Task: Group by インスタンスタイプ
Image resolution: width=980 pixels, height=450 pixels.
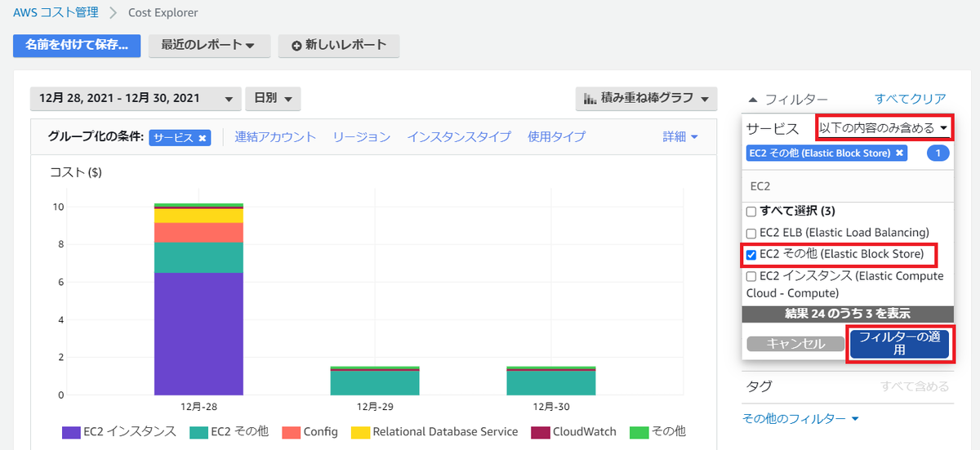Action: pos(459,137)
